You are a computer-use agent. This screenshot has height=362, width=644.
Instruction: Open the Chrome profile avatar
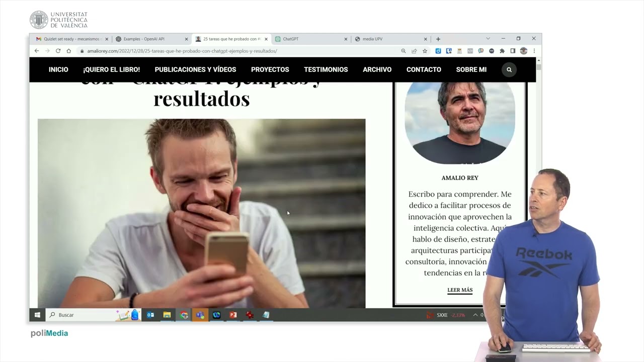(523, 51)
